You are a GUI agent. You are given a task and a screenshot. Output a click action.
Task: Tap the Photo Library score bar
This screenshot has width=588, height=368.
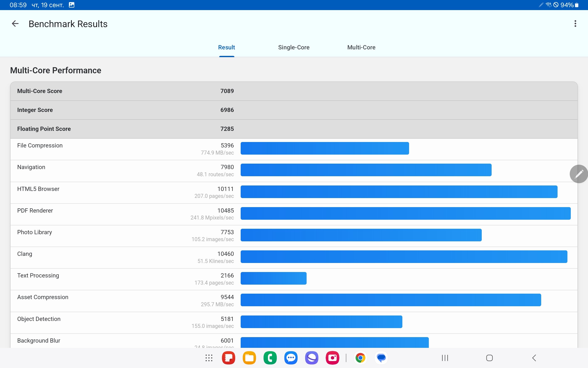point(361,235)
